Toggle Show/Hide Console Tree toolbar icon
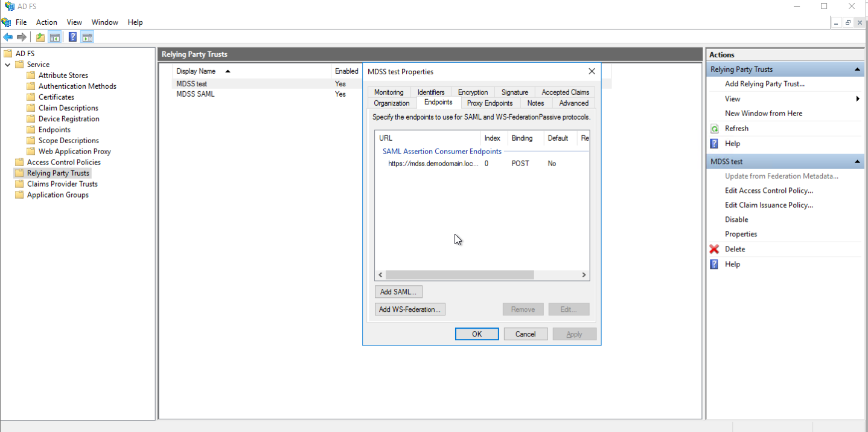The width and height of the screenshot is (868, 432). pyautogui.click(x=54, y=37)
